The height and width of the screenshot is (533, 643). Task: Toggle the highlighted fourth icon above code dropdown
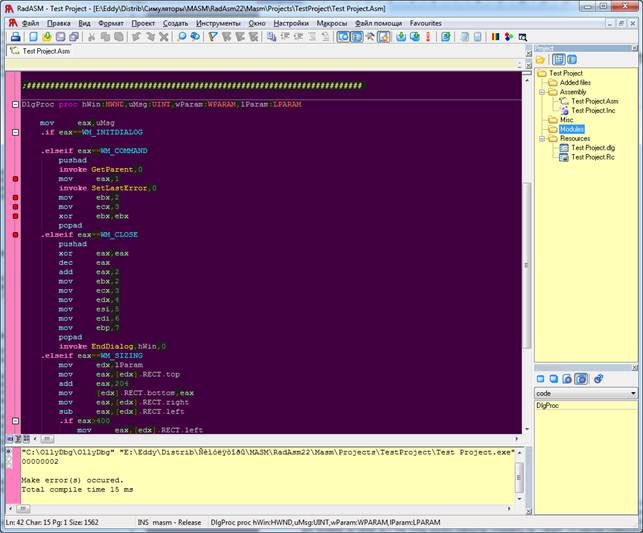point(581,379)
